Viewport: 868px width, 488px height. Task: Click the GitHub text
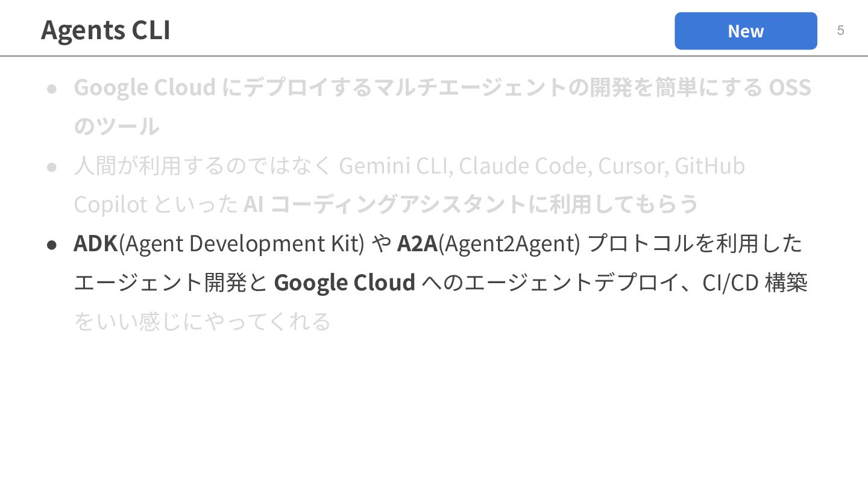[x=709, y=166]
